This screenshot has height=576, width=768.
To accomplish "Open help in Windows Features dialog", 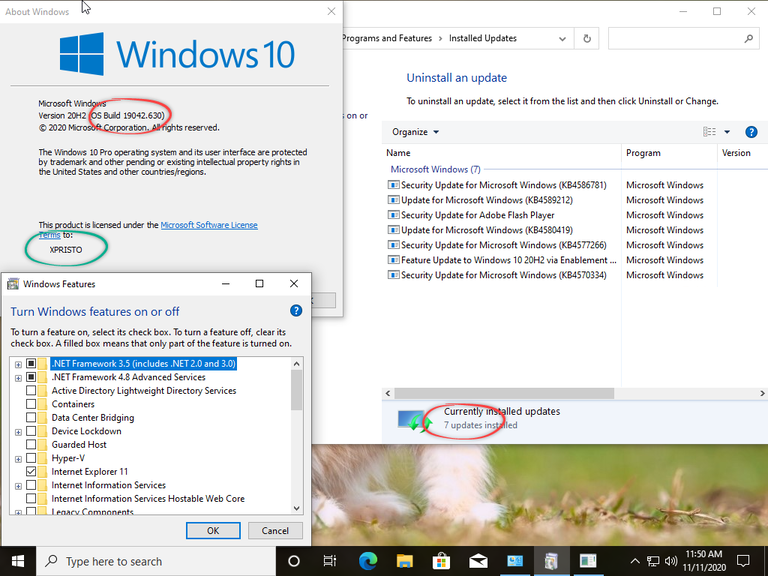I will (296, 311).
